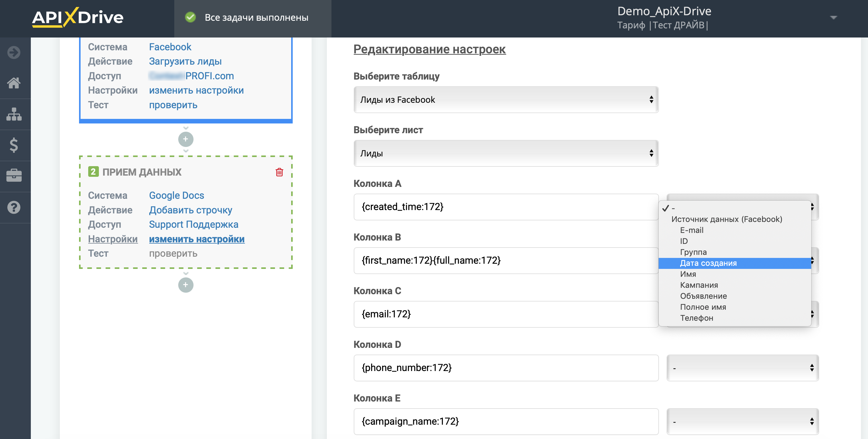This screenshot has height=439, width=868.
Task: Click the Загрузить лиды action link
Action: (x=185, y=61)
